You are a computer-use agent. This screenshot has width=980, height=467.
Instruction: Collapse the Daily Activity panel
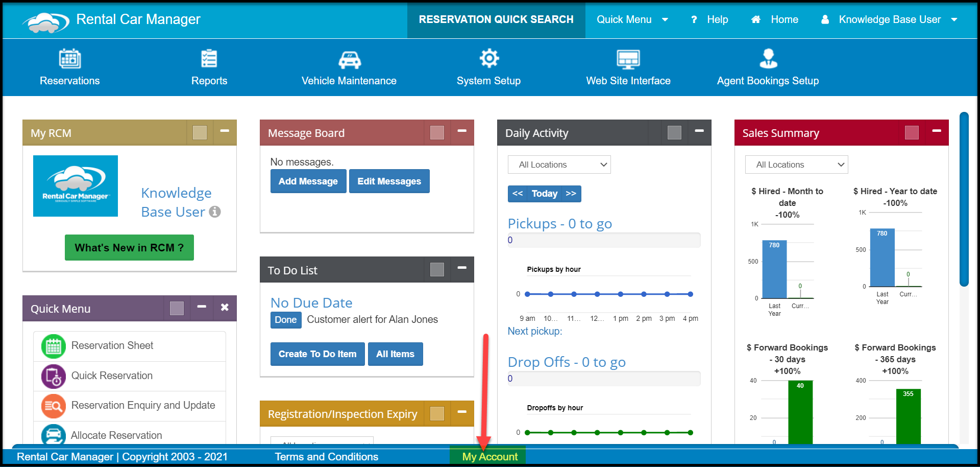699,131
